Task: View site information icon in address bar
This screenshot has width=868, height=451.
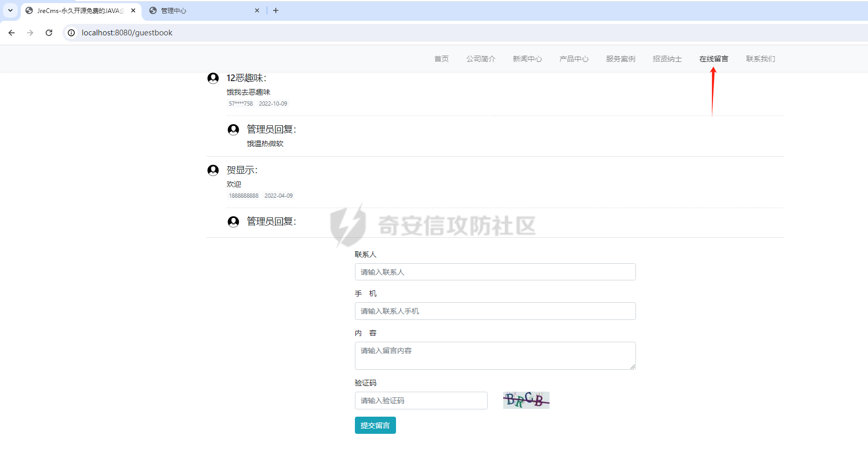Action: click(71, 33)
